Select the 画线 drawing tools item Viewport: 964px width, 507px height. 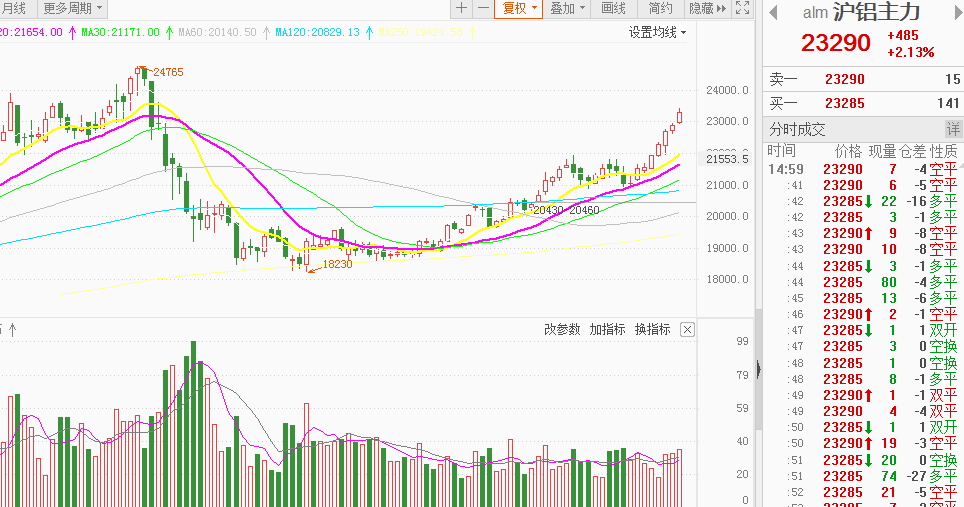pyautogui.click(x=613, y=9)
